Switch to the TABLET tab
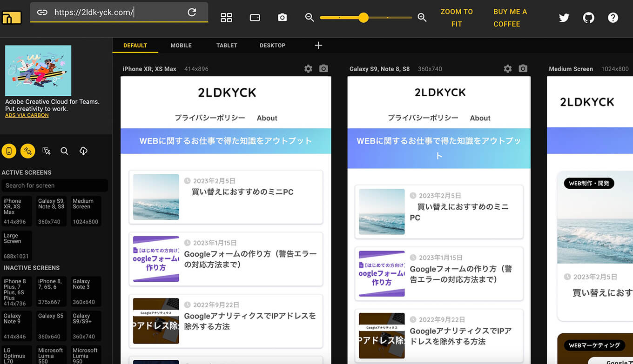The image size is (633, 364). [x=227, y=45]
